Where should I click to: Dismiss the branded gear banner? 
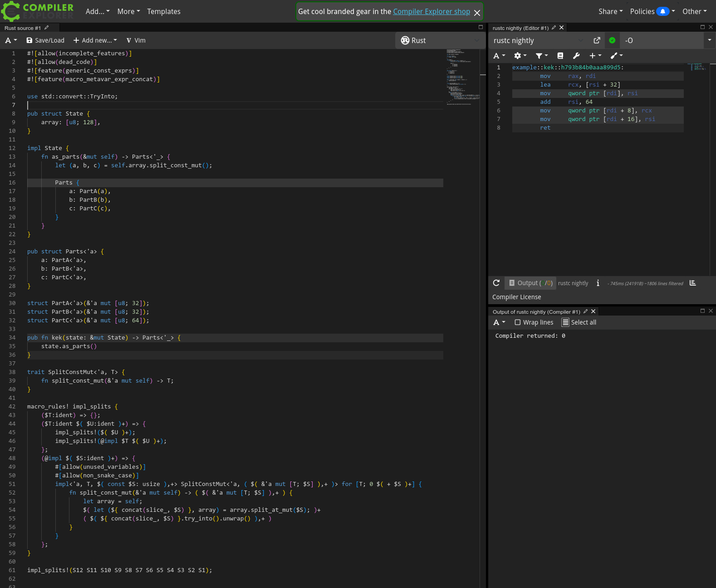pyautogui.click(x=477, y=13)
